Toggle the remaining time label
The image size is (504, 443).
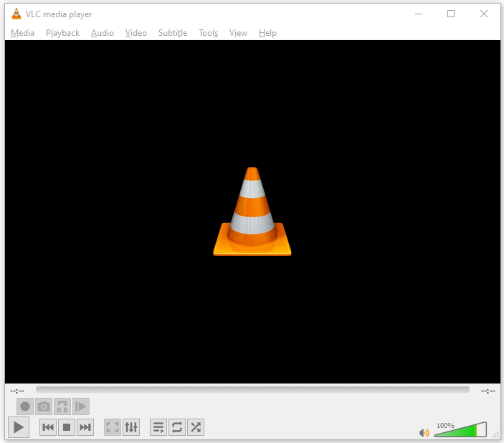tap(488, 391)
